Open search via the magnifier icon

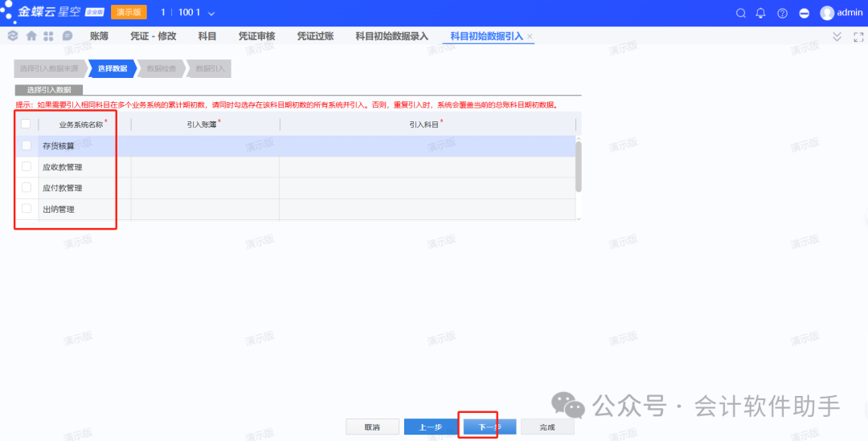pos(741,13)
